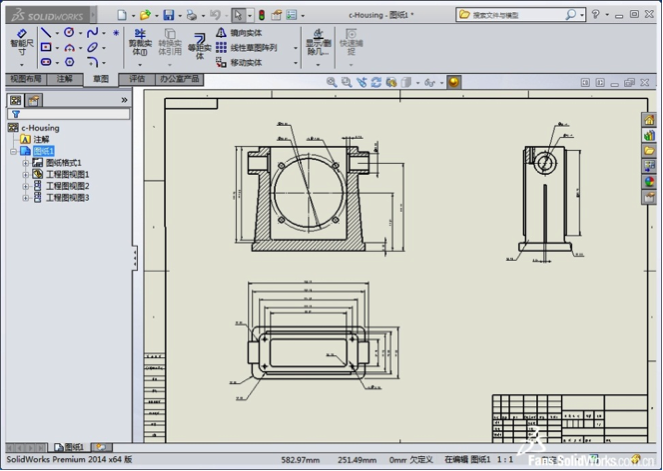
Task: Toggle the yellow sphere view setting button
Action: pos(454,83)
